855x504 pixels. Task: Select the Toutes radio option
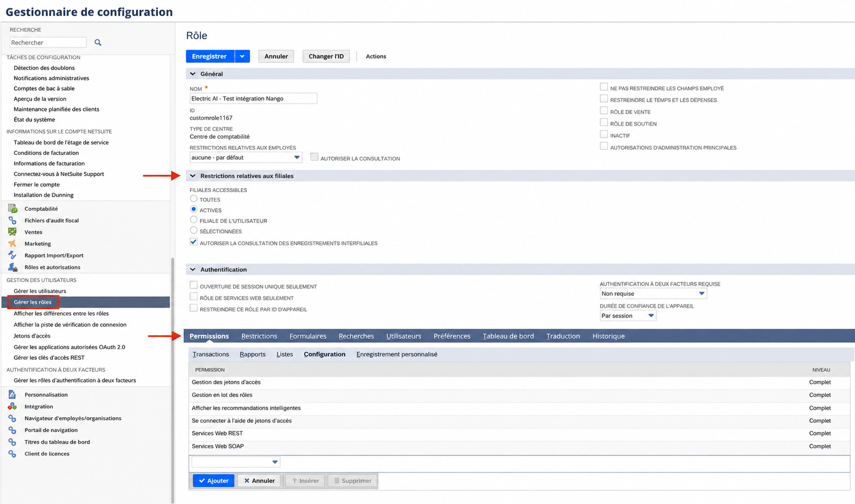(x=194, y=199)
